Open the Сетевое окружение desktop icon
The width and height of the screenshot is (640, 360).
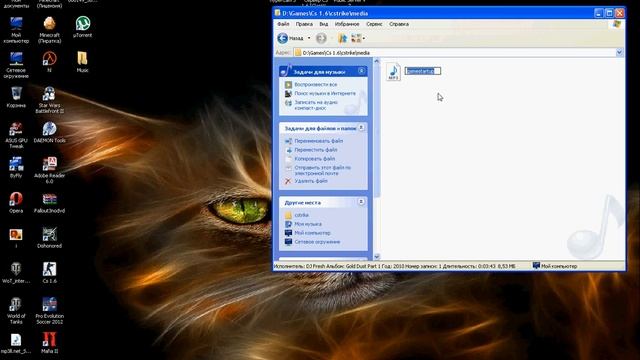(16, 65)
